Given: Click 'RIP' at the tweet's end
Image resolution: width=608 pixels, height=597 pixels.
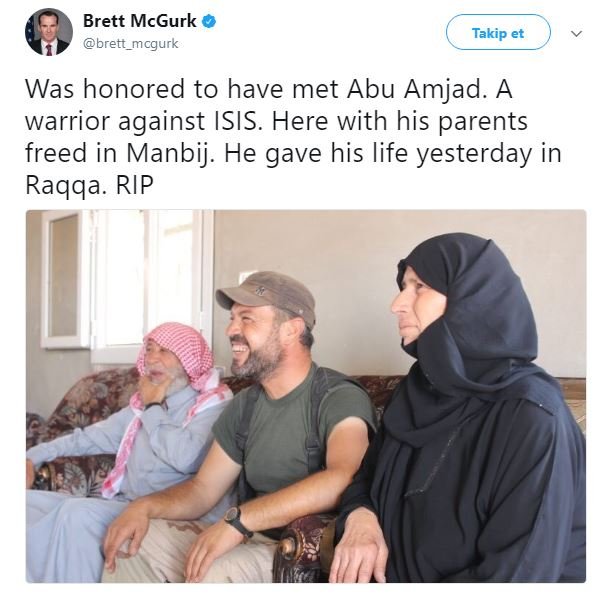Looking at the screenshot, I should [x=135, y=185].
